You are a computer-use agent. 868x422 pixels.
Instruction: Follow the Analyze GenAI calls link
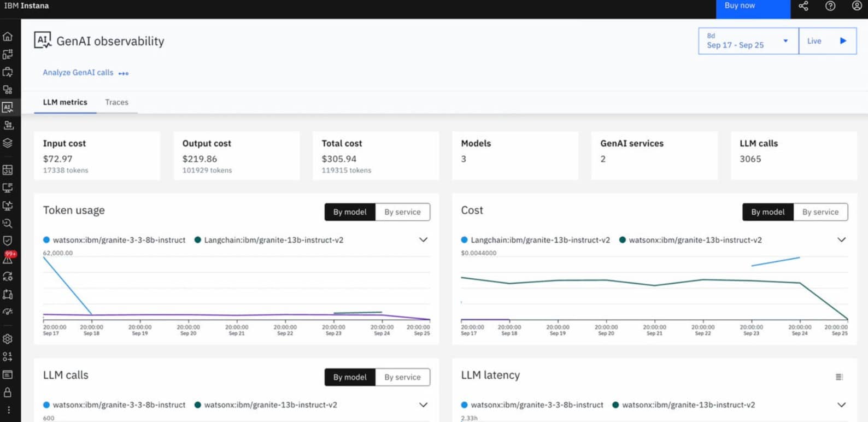point(85,73)
